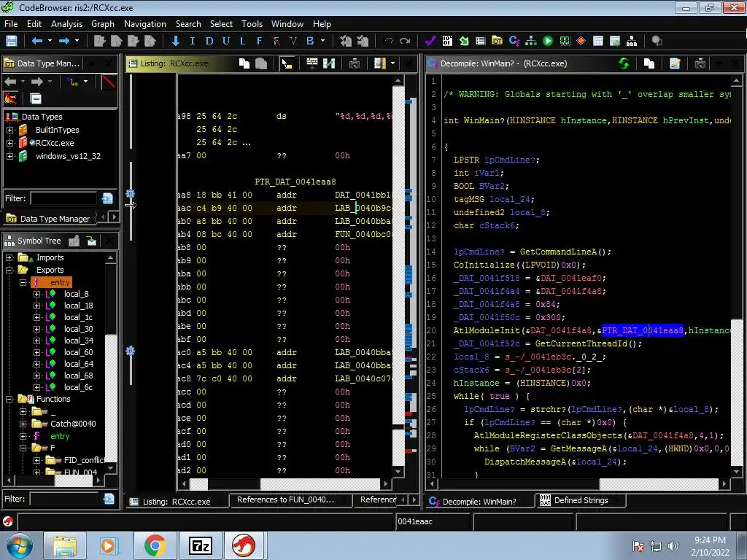Expand the BuiltInTypes tree node
747x560 pixels.
(x=9, y=130)
